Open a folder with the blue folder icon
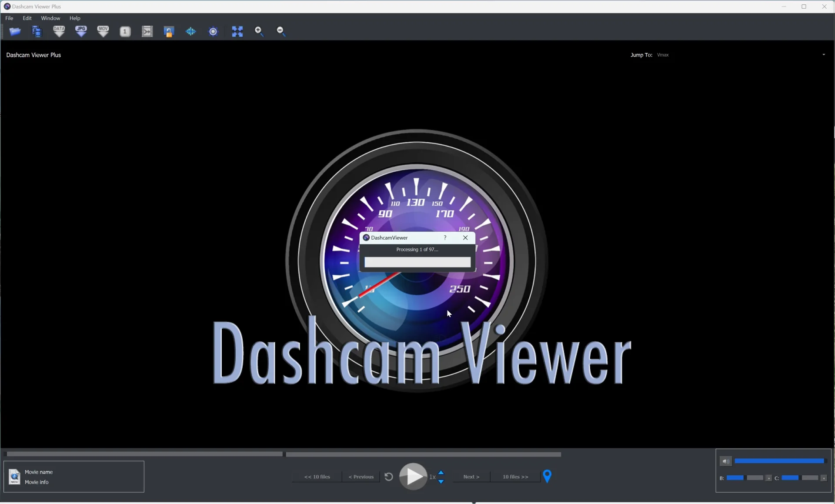The width and height of the screenshot is (835, 504). point(15,31)
